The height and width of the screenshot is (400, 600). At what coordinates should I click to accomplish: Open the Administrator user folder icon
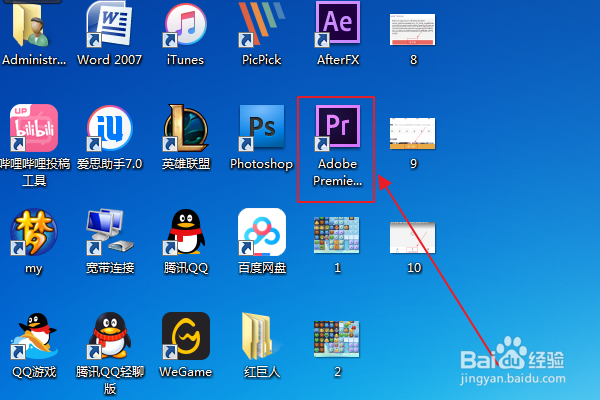(x=32, y=25)
